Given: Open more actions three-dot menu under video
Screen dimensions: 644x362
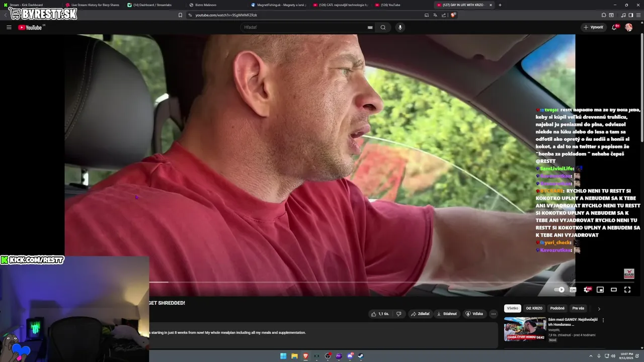Looking at the screenshot, I should (x=494, y=314).
